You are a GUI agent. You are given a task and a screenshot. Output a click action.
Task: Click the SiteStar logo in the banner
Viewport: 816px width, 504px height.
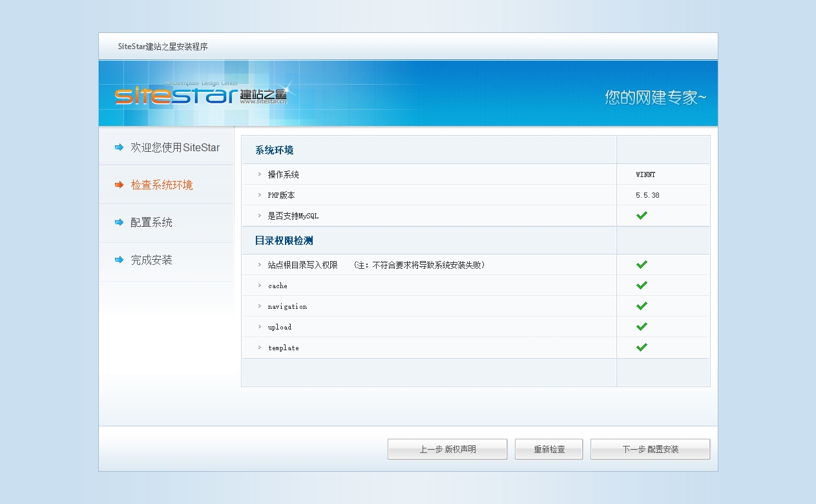[x=202, y=94]
